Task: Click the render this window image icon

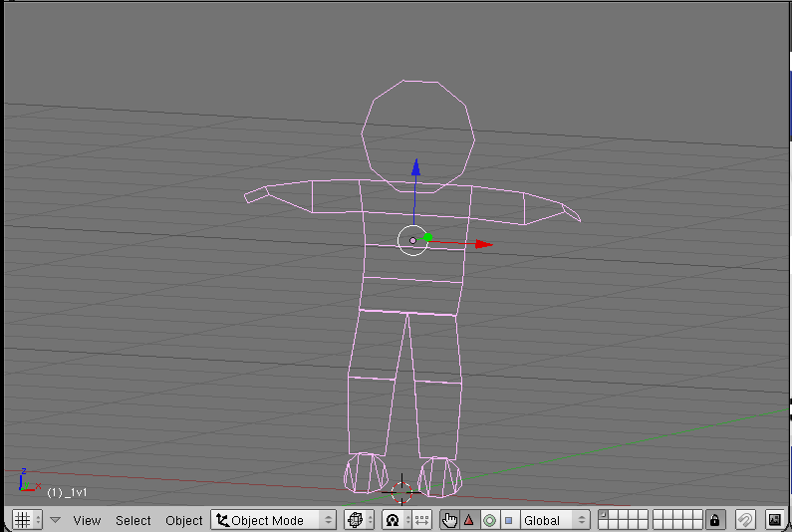Action: 775,520
